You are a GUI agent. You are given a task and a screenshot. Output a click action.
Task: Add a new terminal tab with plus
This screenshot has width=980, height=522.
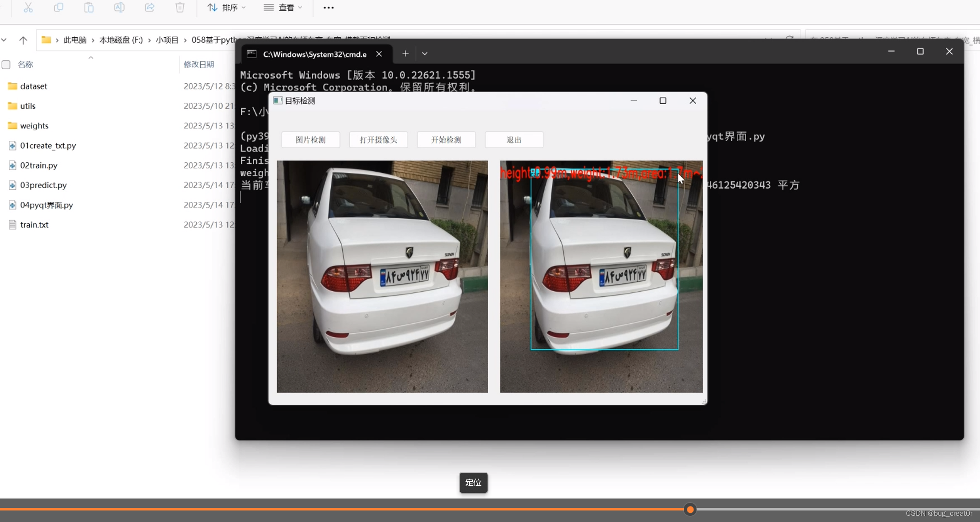(405, 54)
